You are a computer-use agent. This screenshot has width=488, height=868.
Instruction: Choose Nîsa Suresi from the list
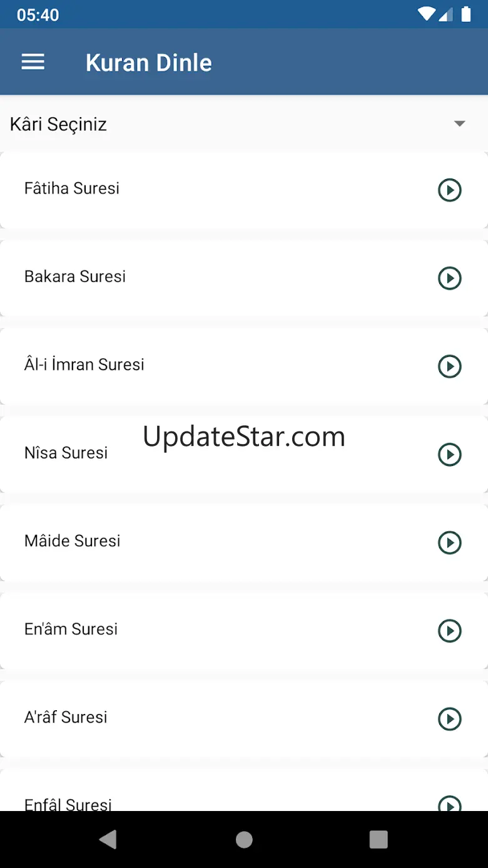click(x=66, y=453)
